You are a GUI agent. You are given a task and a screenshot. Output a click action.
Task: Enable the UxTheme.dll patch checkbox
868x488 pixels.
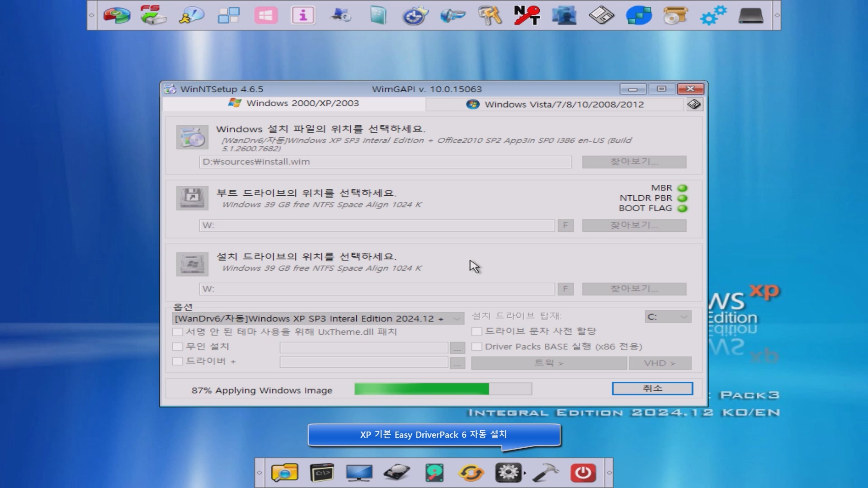[x=178, y=332]
